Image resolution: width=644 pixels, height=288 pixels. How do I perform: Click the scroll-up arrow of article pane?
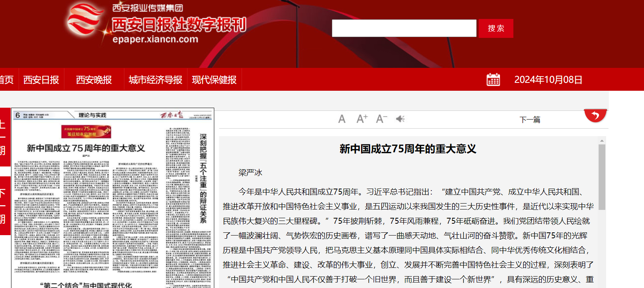[602, 140]
